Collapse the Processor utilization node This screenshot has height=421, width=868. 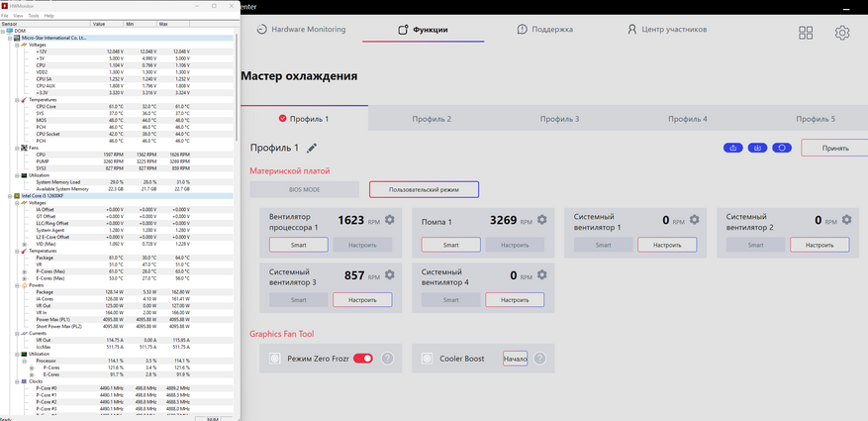25,361
